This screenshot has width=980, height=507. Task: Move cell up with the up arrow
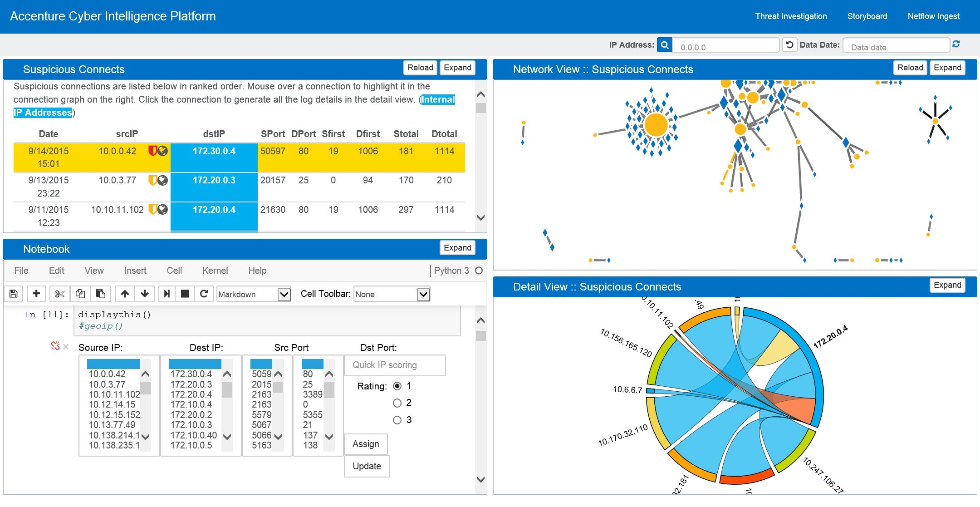[125, 294]
